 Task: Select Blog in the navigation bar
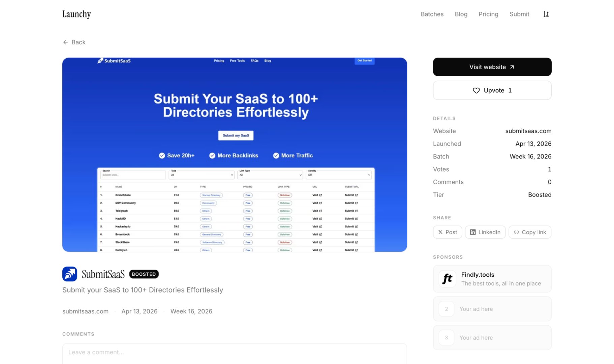click(461, 14)
